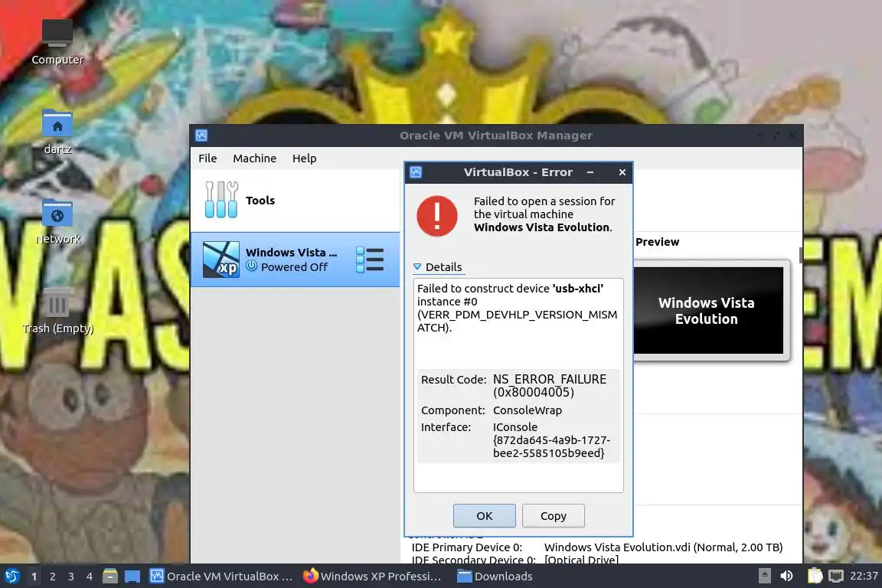Switch to workspace 1

[34, 577]
